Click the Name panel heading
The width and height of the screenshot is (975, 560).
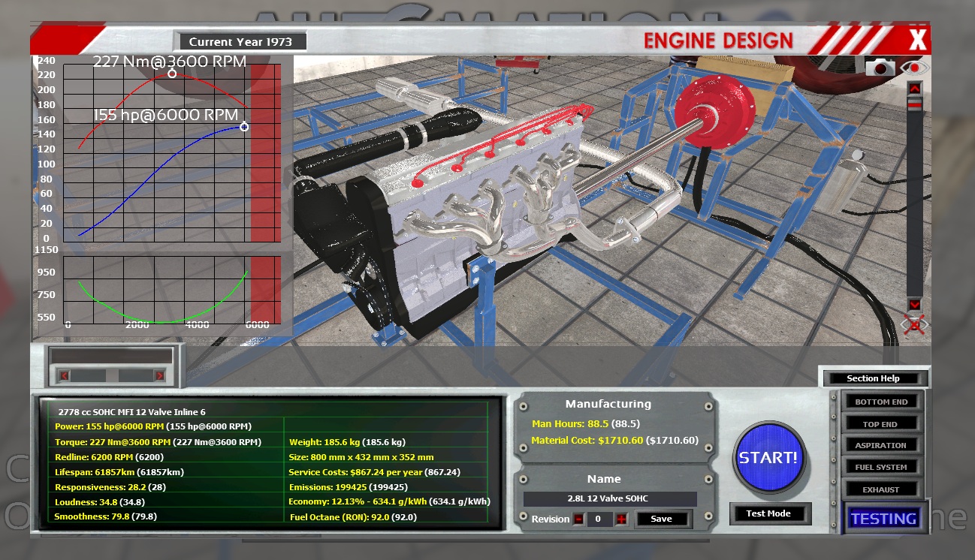pos(604,478)
